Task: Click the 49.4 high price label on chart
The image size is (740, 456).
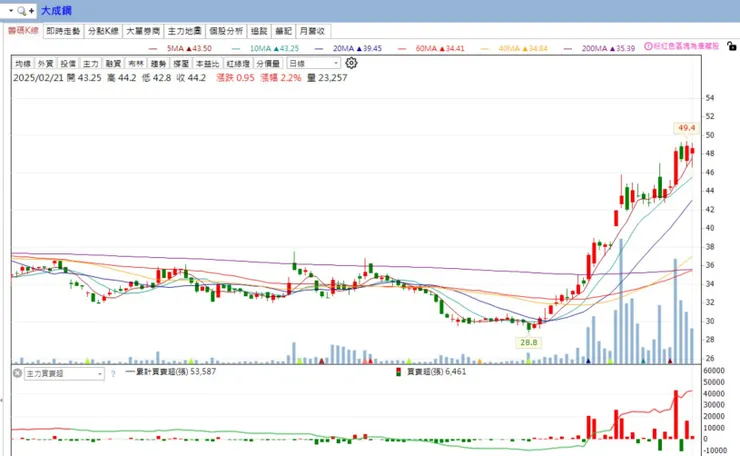Action: (686, 127)
